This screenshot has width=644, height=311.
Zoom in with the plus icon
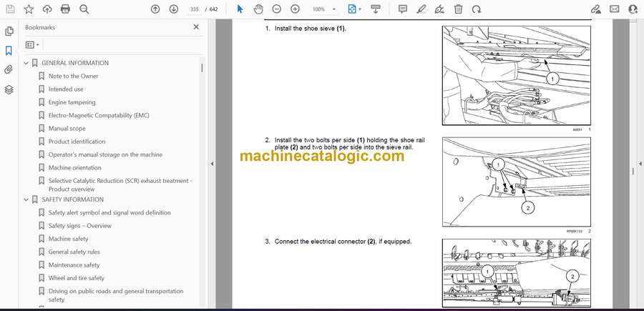pos(295,9)
